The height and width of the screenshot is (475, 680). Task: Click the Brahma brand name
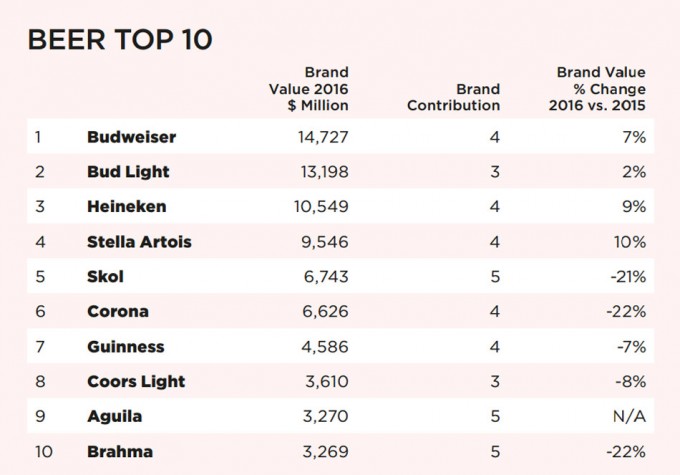(x=120, y=452)
